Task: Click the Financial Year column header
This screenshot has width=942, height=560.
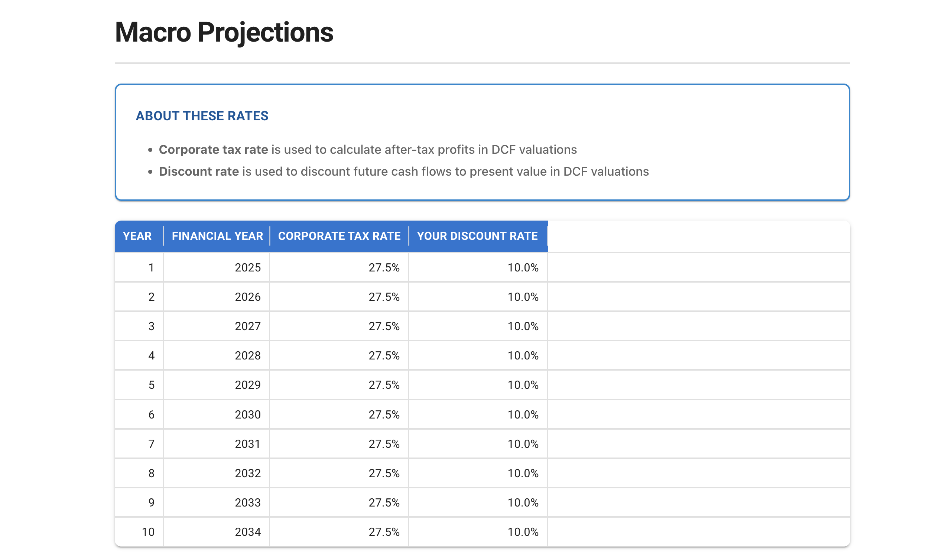Action: [217, 236]
